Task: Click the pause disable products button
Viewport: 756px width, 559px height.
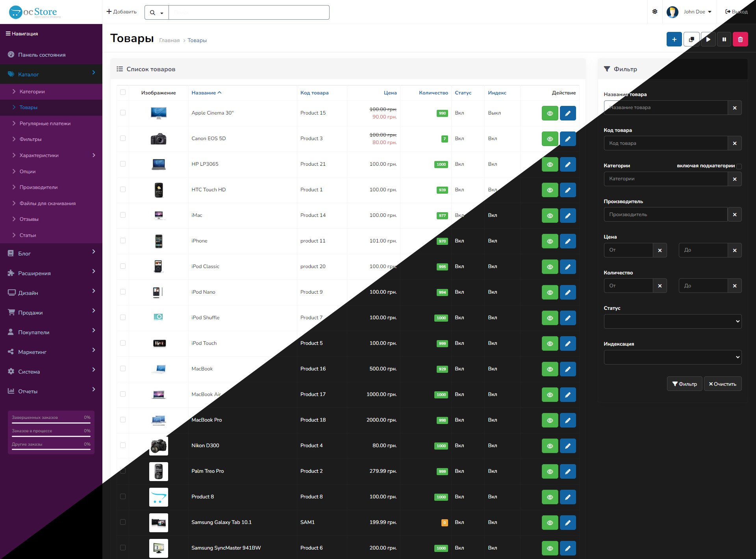Action: coord(724,39)
